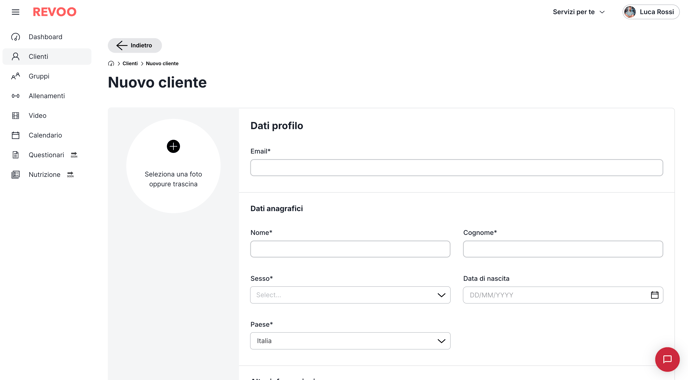Screen dimensions: 688x380
Task: Open the hamburger menu icon
Action: pos(15,12)
